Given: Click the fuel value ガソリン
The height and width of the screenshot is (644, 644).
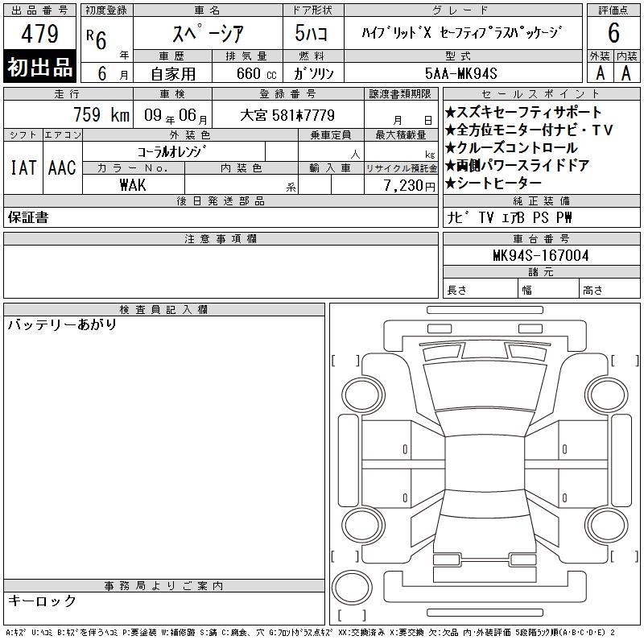Looking at the screenshot, I should [313, 73].
